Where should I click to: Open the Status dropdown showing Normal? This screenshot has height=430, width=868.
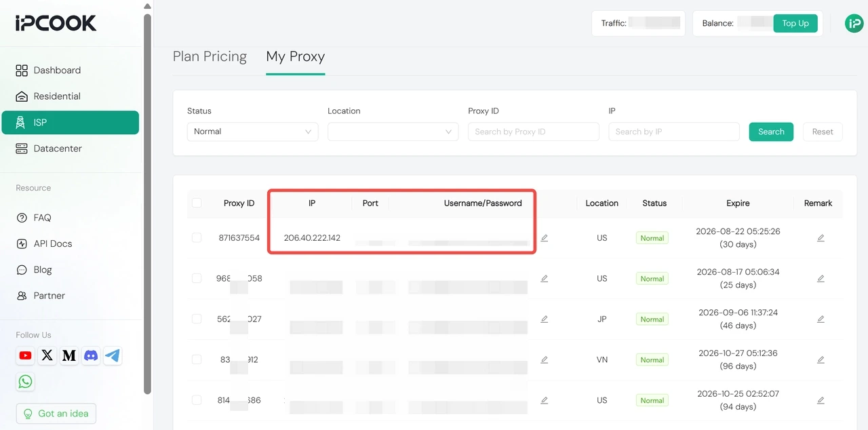point(252,132)
